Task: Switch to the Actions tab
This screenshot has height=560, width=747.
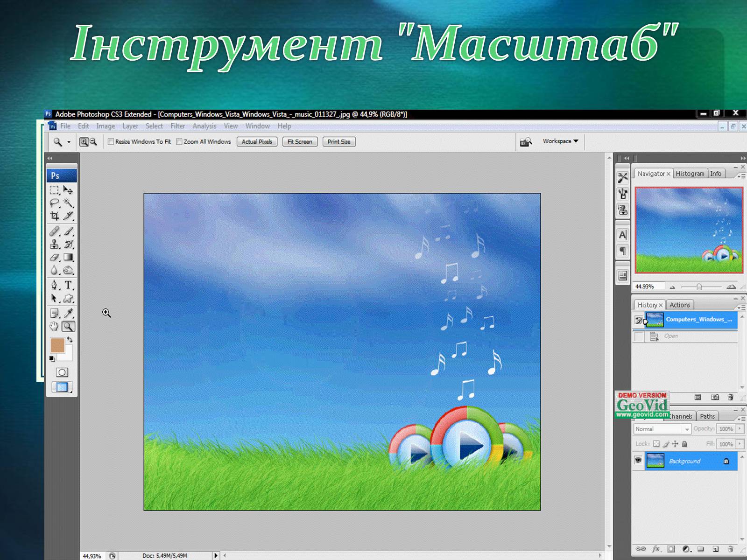Action: point(680,305)
